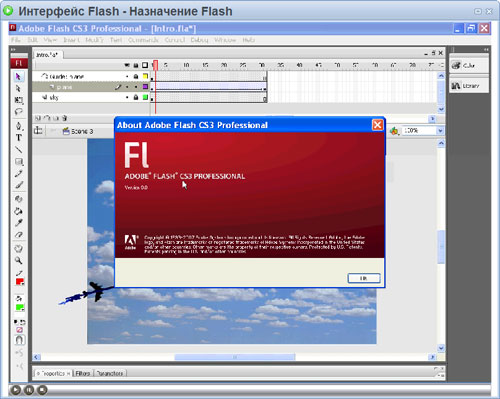Select the Text tool

pos(18,138)
